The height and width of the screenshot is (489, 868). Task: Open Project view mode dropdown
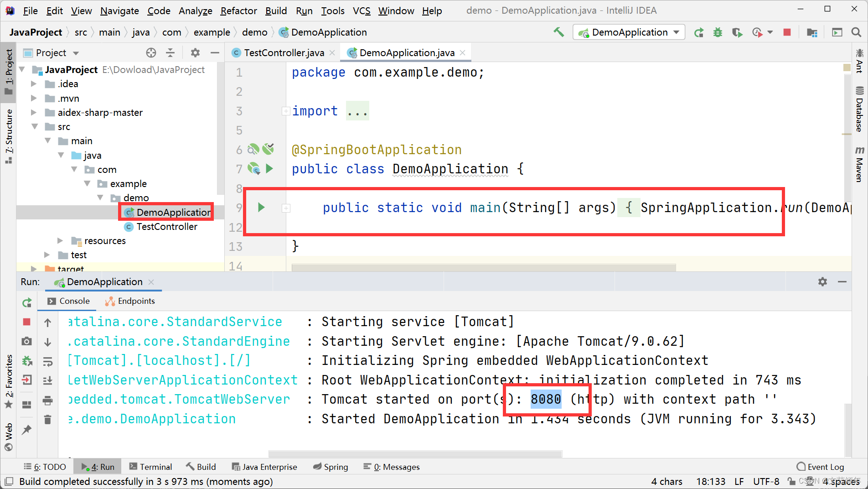click(x=76, y=53)
